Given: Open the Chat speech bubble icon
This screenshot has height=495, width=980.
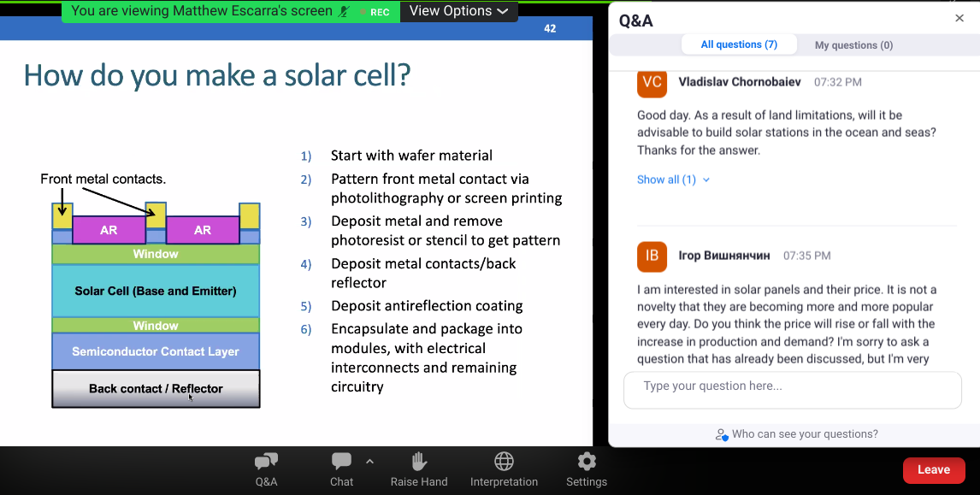Looking at the screenshot, I should coord(341,463).
